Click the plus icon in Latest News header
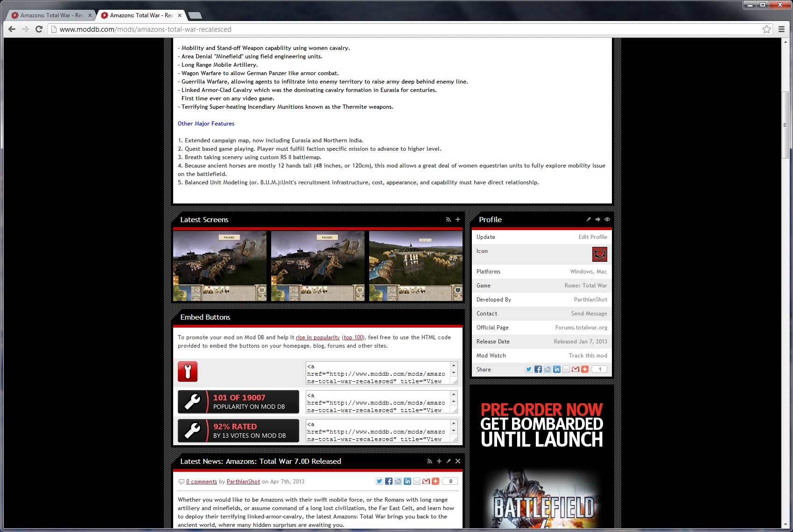793x532 pixels. [x=439, y=461]
